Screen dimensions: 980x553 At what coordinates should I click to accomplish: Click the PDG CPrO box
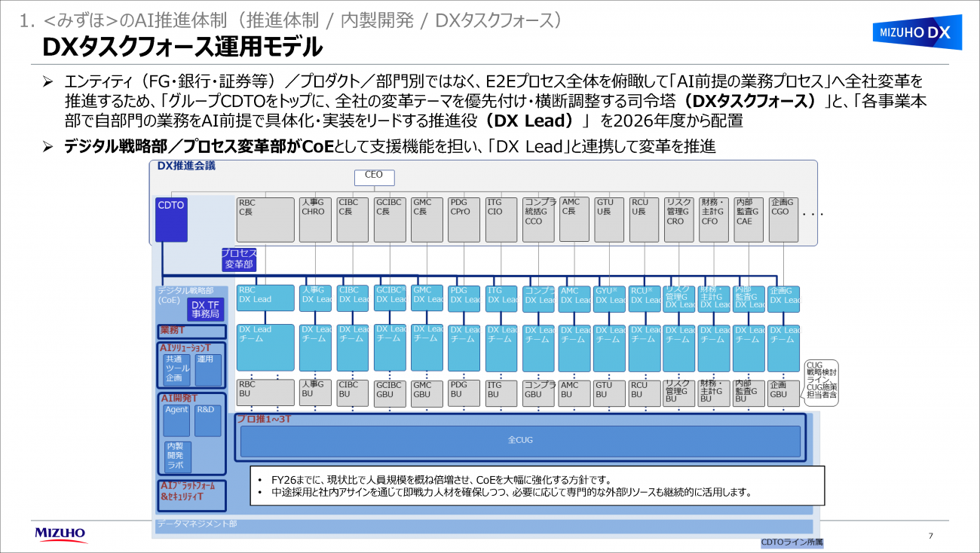(463, 220)
